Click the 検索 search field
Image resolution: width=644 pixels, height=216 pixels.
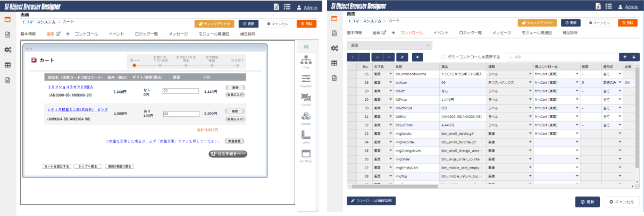561,57
